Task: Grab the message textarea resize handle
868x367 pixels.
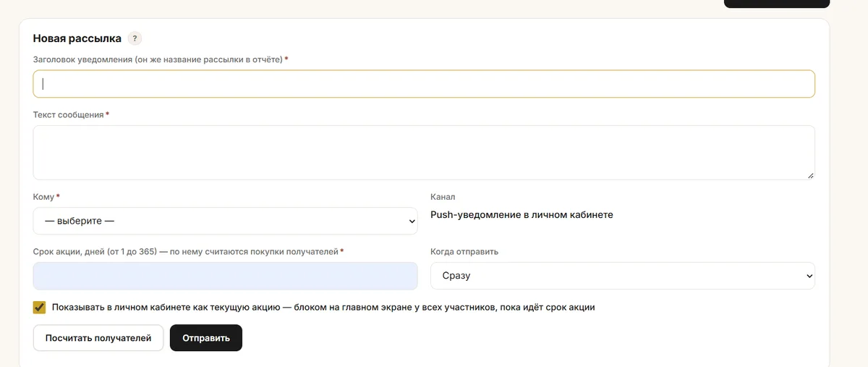Action: (x=810, y=174)
